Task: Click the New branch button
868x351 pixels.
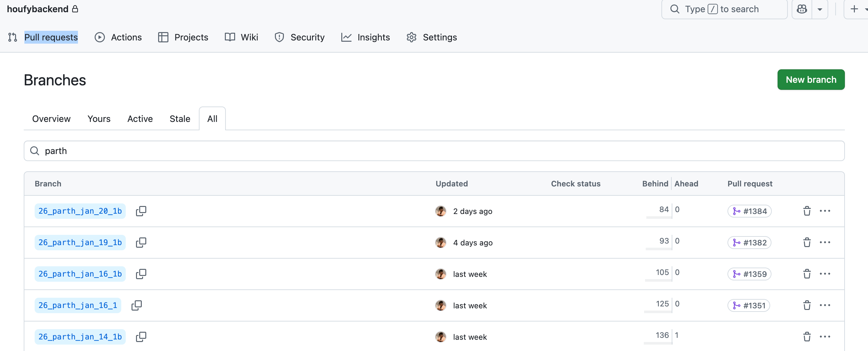Action: click(x=811, y=80)
